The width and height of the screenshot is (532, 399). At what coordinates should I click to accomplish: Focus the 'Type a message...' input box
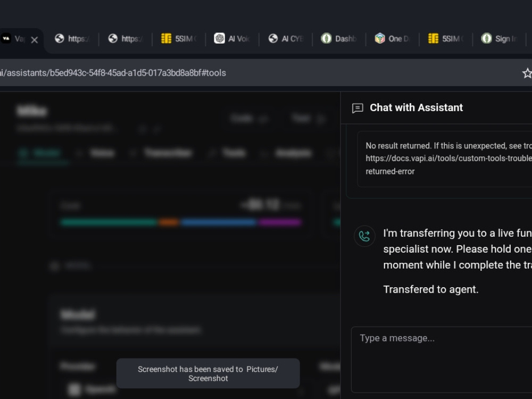(x=442, y=359)
